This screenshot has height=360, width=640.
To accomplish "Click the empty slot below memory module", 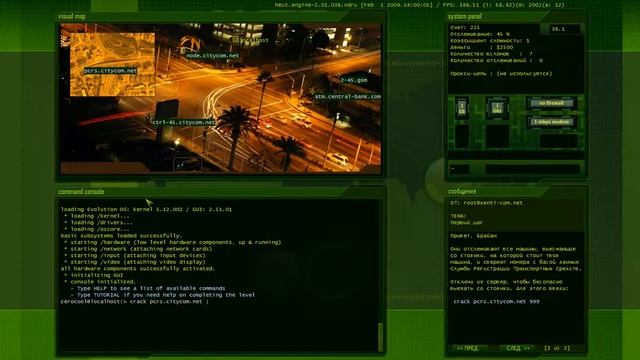I will (x=462, y=136).
